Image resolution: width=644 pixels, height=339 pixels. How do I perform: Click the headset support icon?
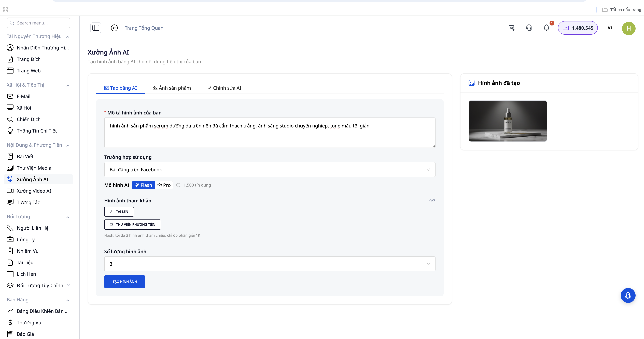[x=529, y=28]
